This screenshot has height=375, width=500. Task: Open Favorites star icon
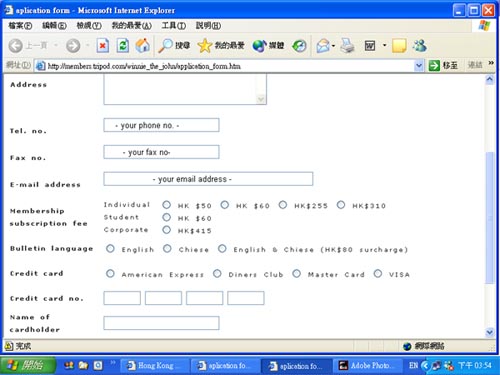pyautogui.click(x=221, y=46)
